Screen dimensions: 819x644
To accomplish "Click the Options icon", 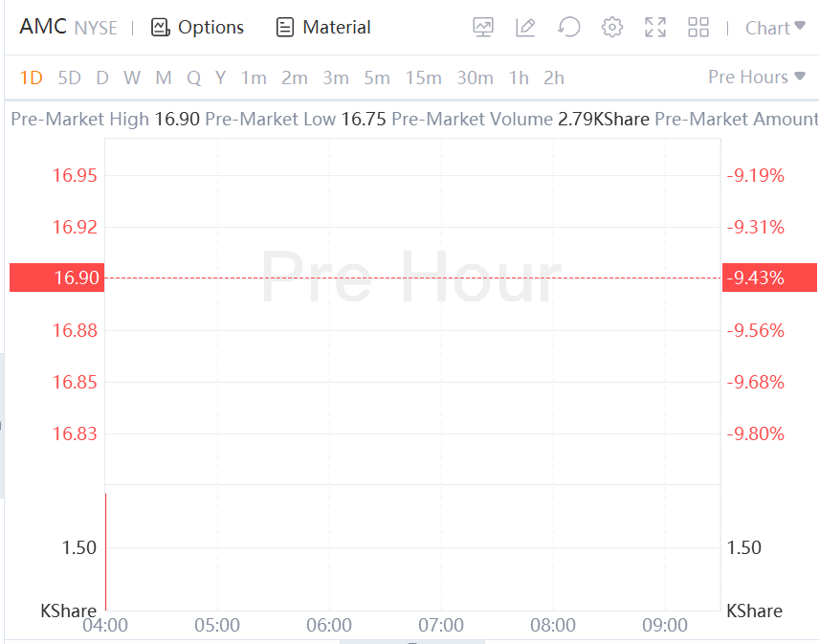I will 160,28.
